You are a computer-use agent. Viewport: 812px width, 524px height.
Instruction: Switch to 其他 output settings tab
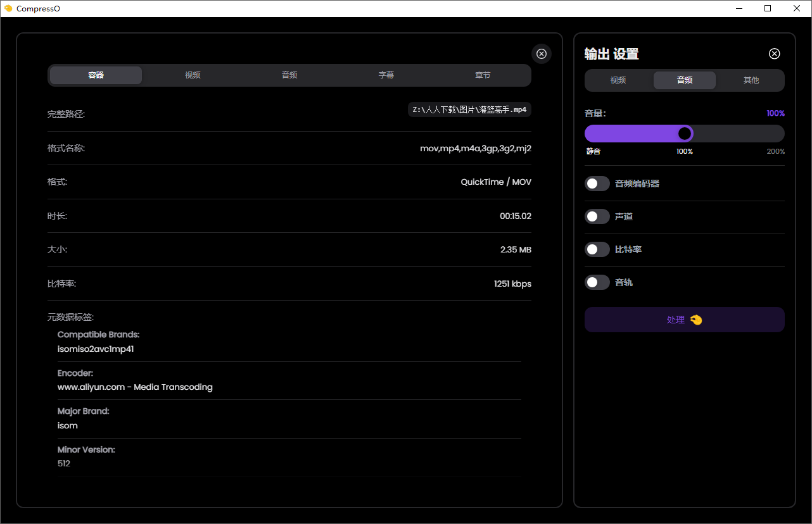point(751,80)
